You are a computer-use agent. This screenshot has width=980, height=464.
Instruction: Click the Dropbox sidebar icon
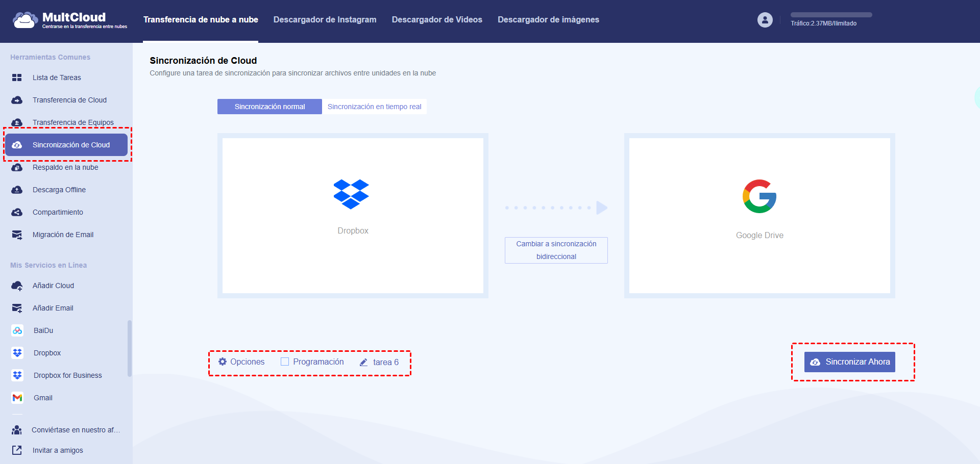pos(17,353)
